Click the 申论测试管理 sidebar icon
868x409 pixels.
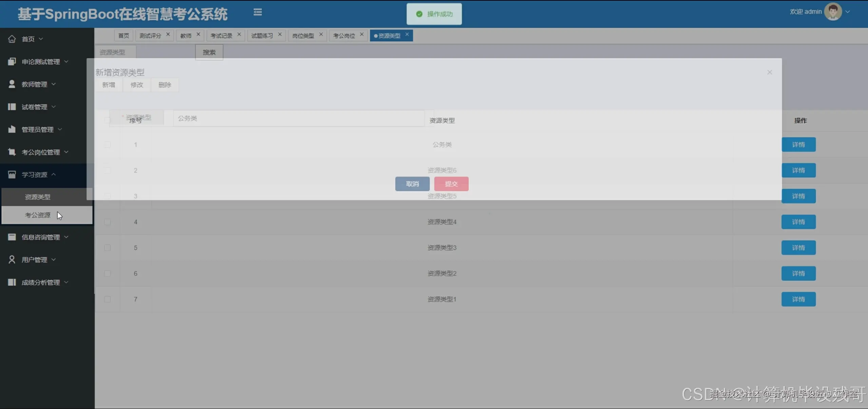tap(12, 62)
